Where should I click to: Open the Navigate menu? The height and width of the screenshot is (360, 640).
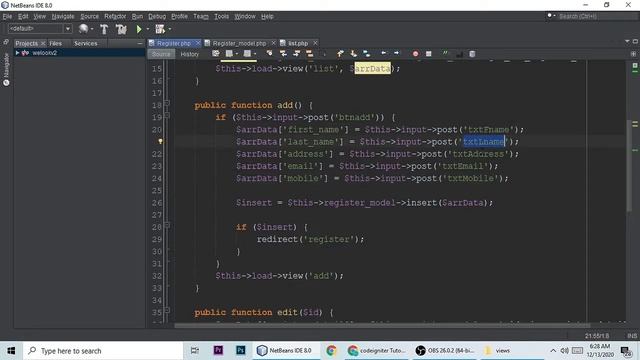tap(63, 16)
